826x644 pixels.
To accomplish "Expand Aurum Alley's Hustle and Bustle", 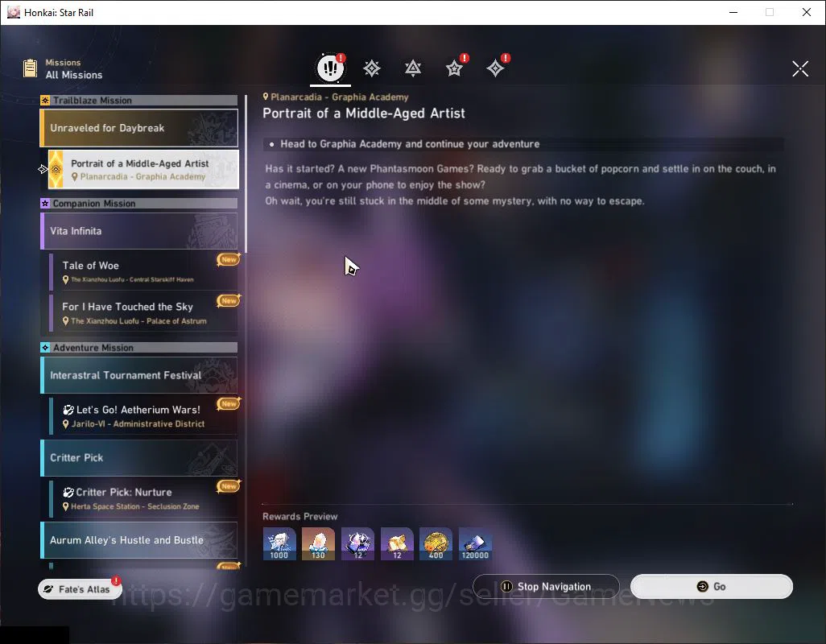I will (x=139, y=540).
